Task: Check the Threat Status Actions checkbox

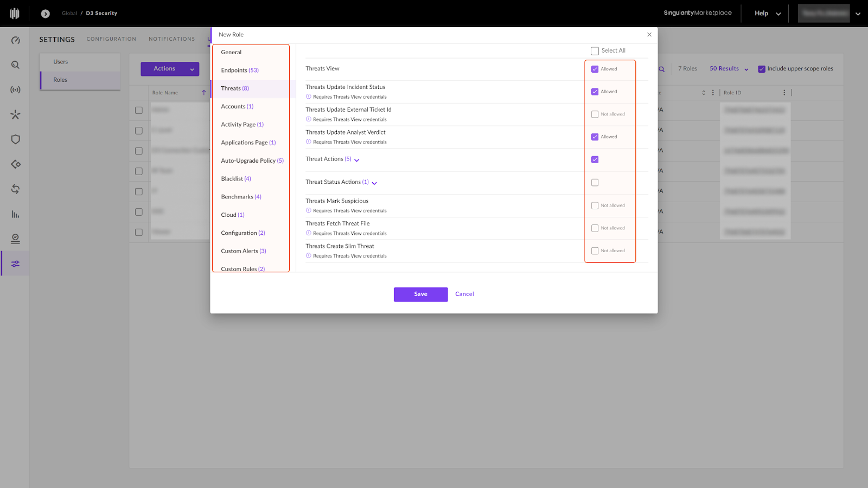Action: (x=595, y=183)
